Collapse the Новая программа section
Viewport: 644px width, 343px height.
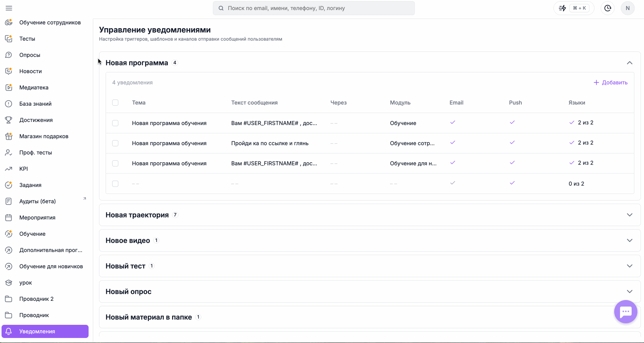point(630,63)
